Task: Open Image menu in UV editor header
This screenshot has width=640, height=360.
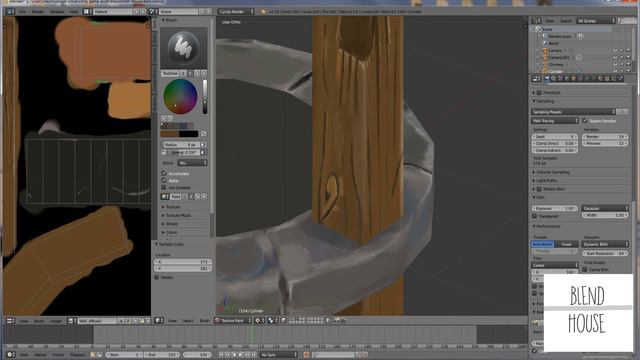Action: pyautogui.click(x=56, y=321)
